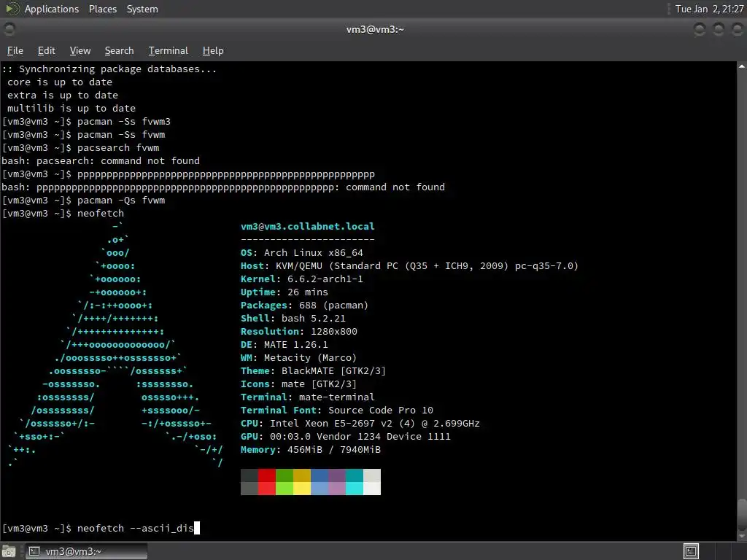Open the Help menu
Screen dimensions: 747x560
point(212,50)
